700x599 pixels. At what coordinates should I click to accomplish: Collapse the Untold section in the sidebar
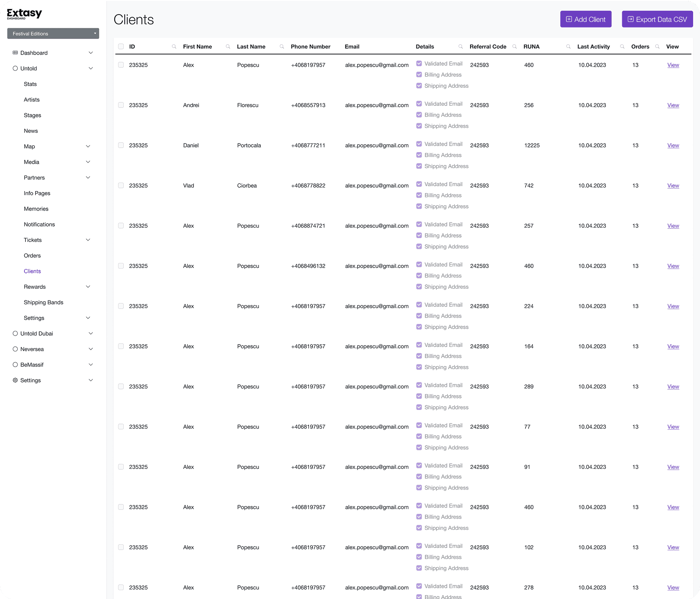pos(91,68)
